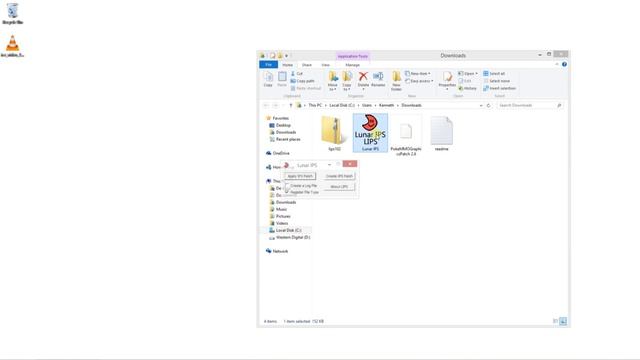
Task: Open the Easy access dropdown
Action: [x=419, y=81]
